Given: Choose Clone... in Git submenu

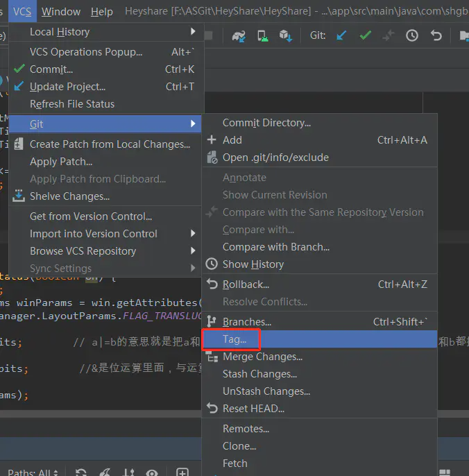Looking at the screenshot, I should point(320,446).
